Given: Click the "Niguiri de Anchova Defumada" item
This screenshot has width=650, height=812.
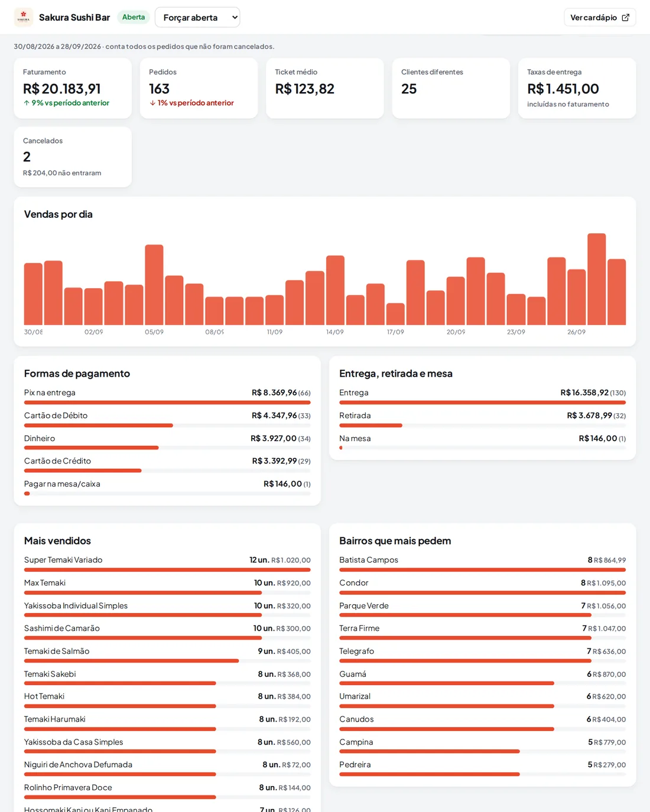Looking at the screenshot, I should 78,765.
